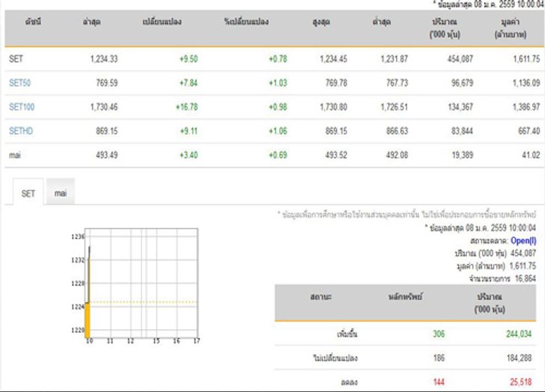The height and width of the screenshot is (392, 545).
Task: Select the mai row name in table
Action: (15, 155)
